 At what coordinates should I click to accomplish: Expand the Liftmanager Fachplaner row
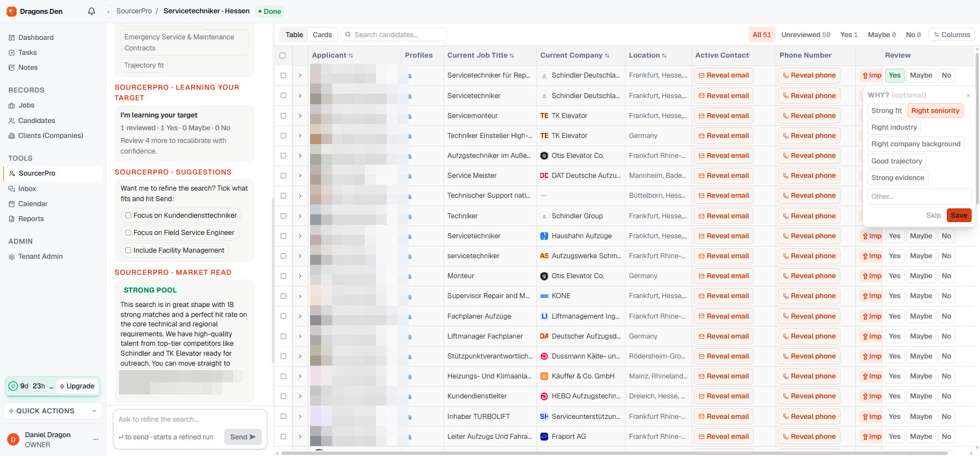pos(300,336)
